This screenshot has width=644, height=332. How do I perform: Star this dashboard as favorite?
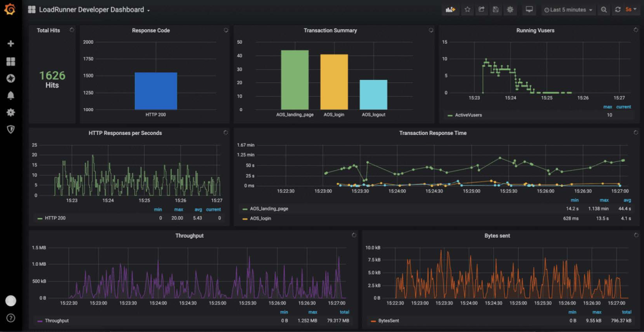pos(467,10)
